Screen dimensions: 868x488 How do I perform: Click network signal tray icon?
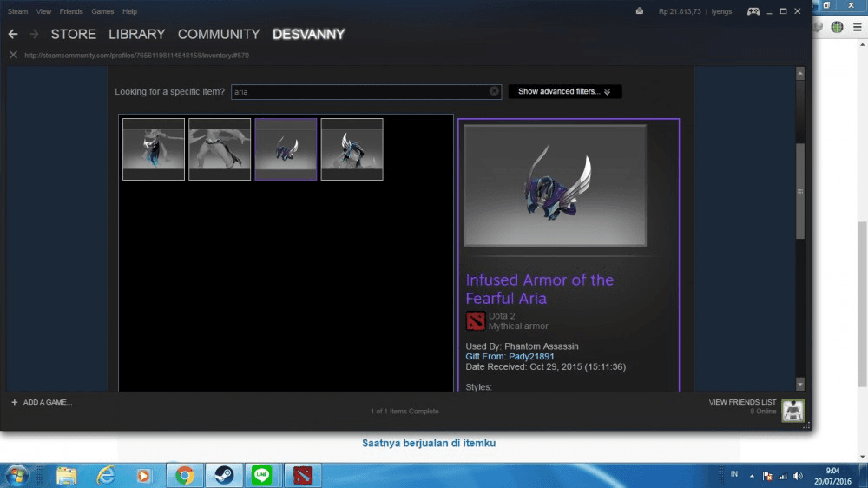click(x=783, y=476)
